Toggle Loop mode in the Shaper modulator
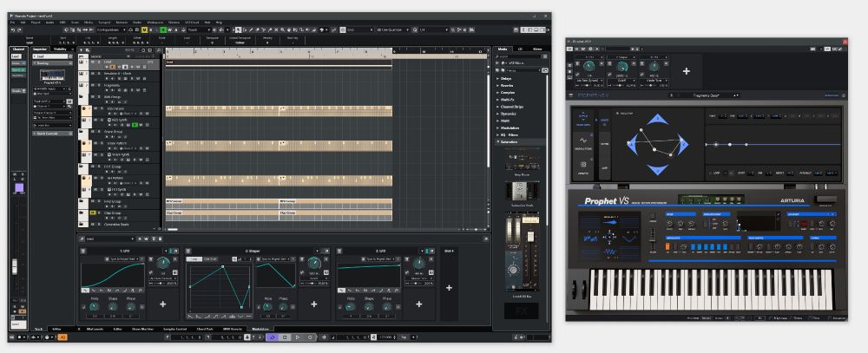This screenshot has height=353, width=868. coord(194,259)
